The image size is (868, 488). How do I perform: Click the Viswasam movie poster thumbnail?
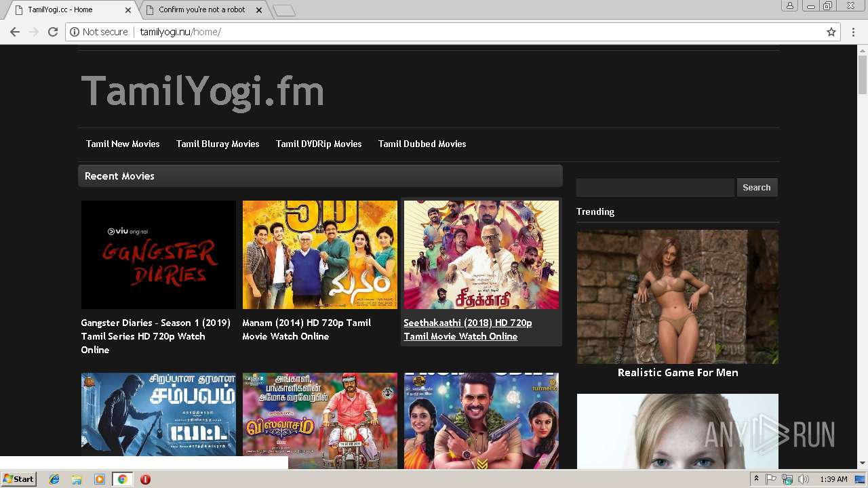(x=320, y=420)
